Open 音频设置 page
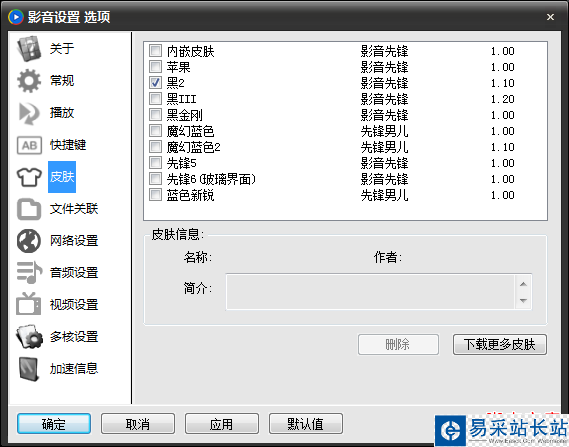The image size is (569, 447). coord(74,272)
